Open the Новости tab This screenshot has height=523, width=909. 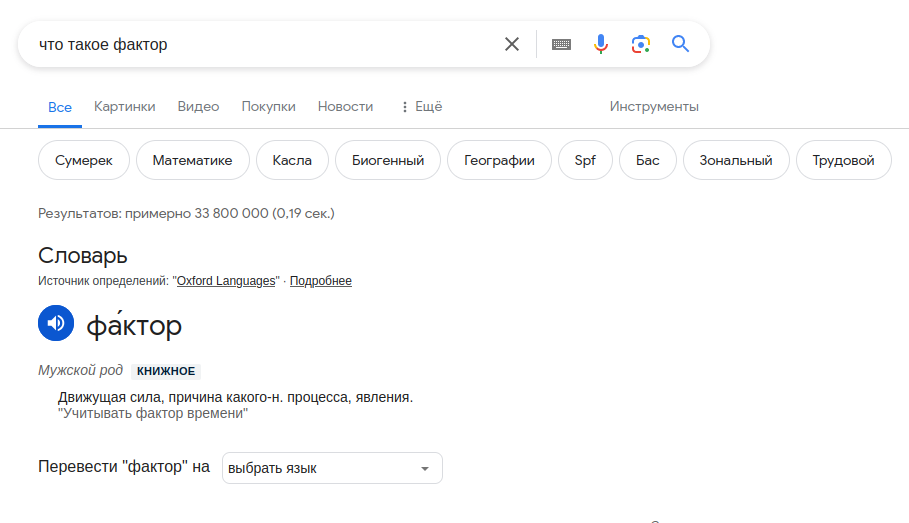click(345, 107)
